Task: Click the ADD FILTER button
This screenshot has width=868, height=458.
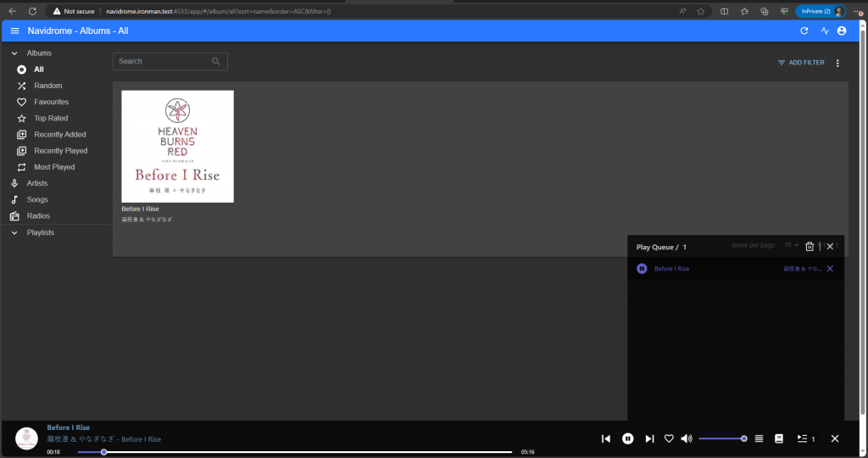Action: (x=801, y=63)
